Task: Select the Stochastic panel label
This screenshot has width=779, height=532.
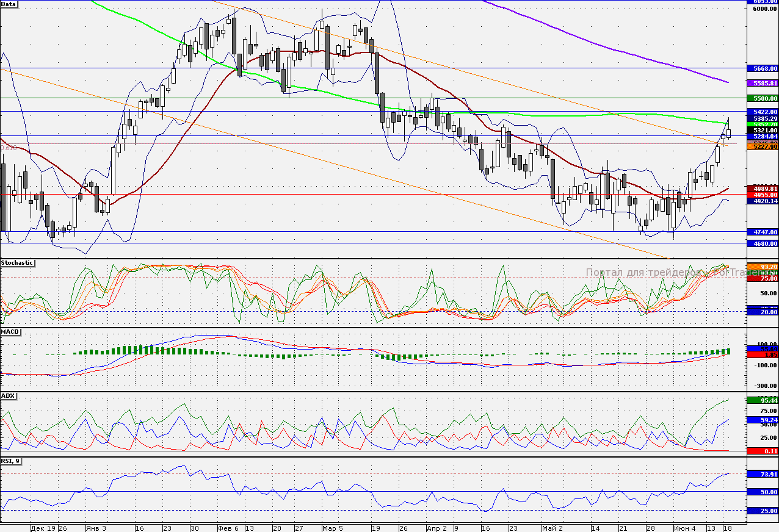Action: click(17, 263)
